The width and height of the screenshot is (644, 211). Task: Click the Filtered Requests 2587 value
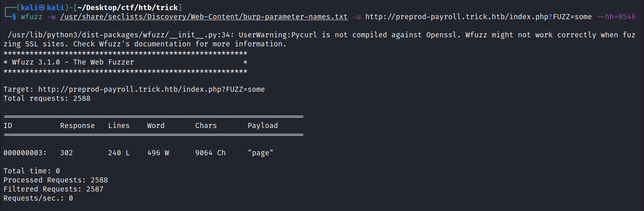click(95, 189)
